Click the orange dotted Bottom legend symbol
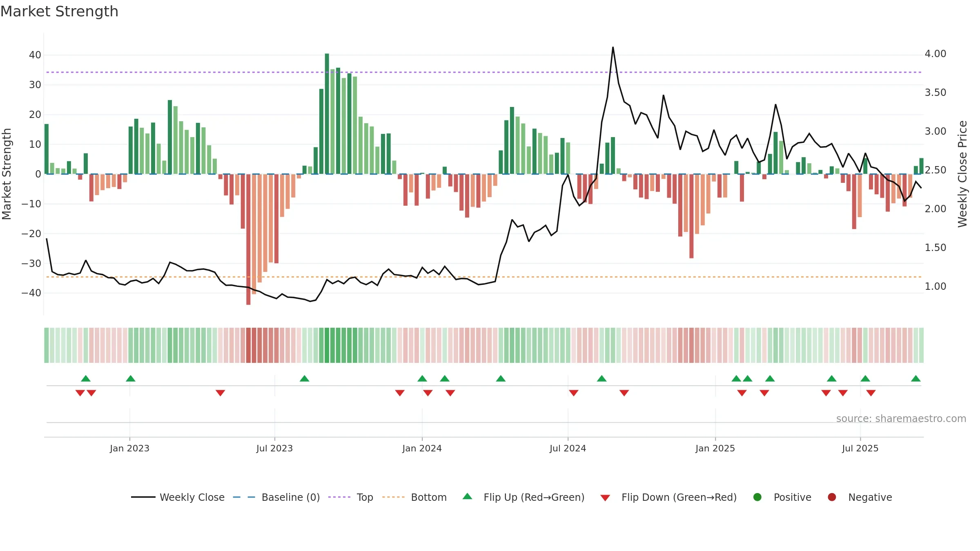Image resolution: width=980 pixels, height=551 pixels. tap(394, 497)
